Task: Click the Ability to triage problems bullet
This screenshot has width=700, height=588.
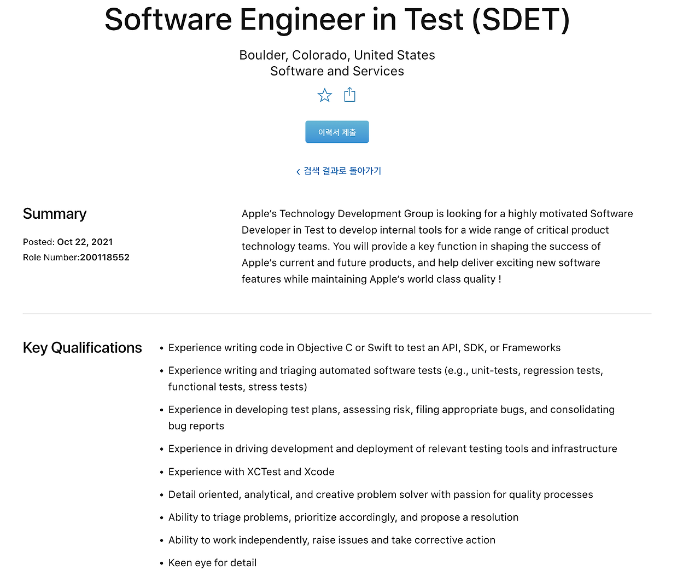Action: (x=343, y=517)
